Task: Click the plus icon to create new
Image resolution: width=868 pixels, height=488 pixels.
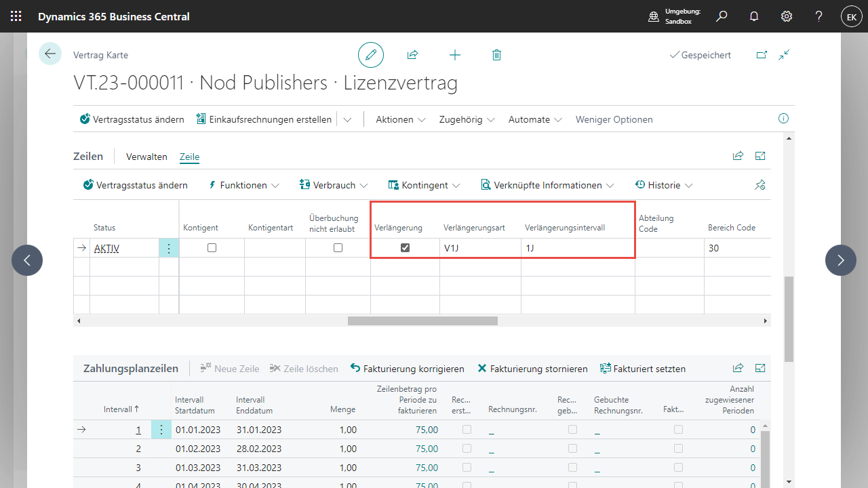Action: click(x=455, y=55)
